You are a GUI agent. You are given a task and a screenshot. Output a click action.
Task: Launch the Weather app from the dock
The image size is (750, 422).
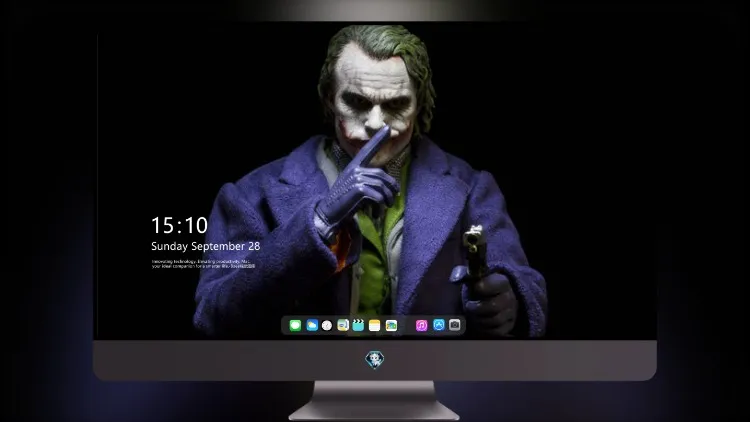click(x=312, y=325)
